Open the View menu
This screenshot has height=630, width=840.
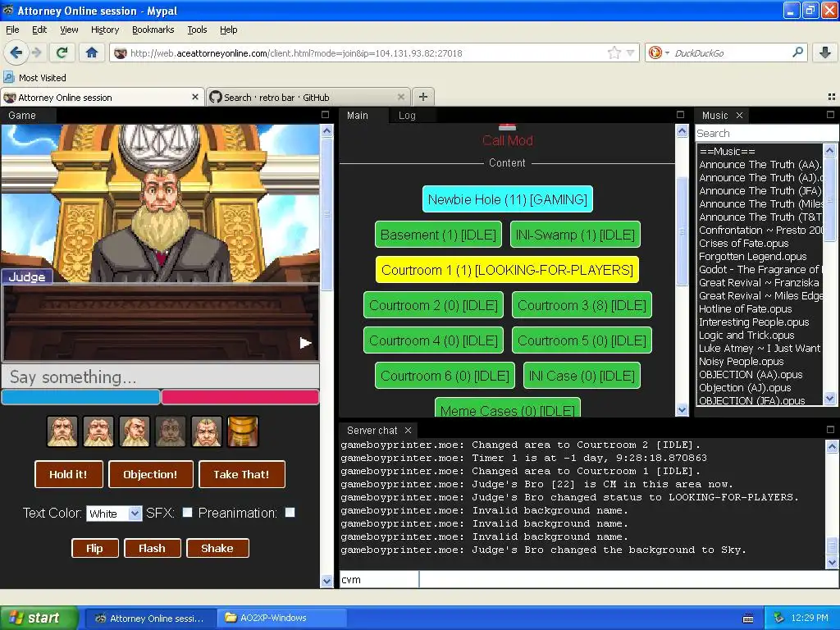pos(69,30)
